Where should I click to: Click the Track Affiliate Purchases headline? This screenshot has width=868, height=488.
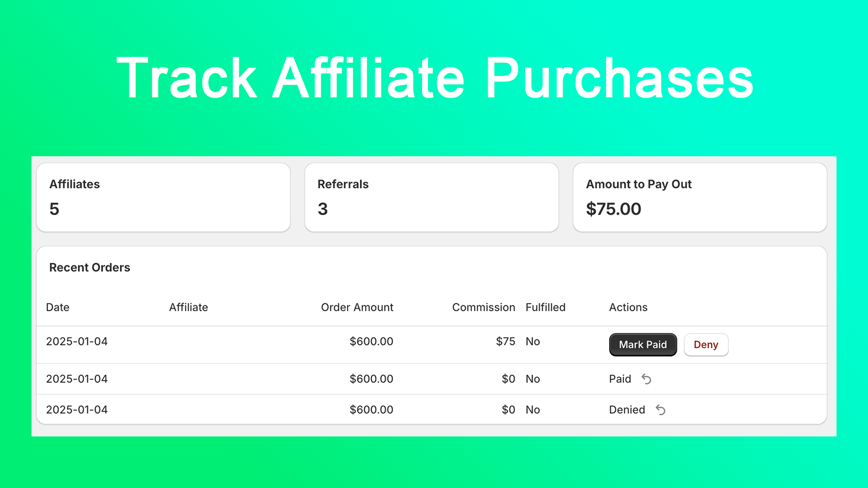pyautogui.click(x=435, y=79)
